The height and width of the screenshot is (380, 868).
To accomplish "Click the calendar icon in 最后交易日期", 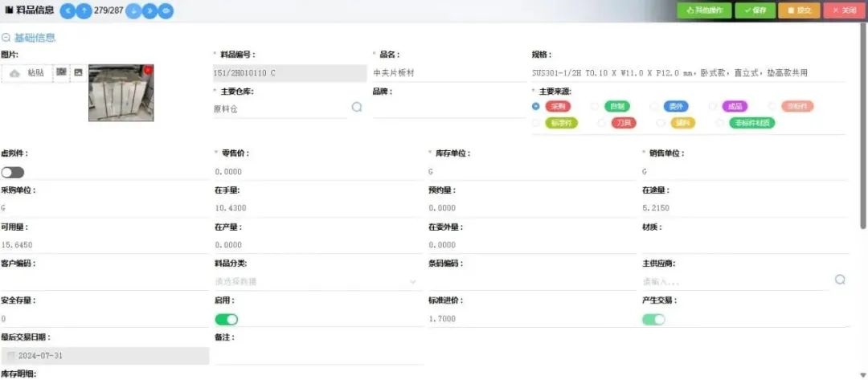I will 10,356.
